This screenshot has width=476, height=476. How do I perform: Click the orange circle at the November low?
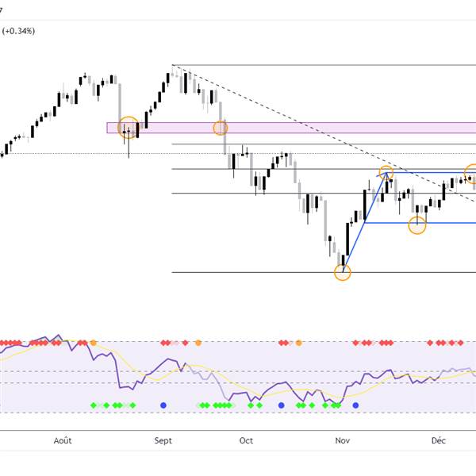[343, 272]
